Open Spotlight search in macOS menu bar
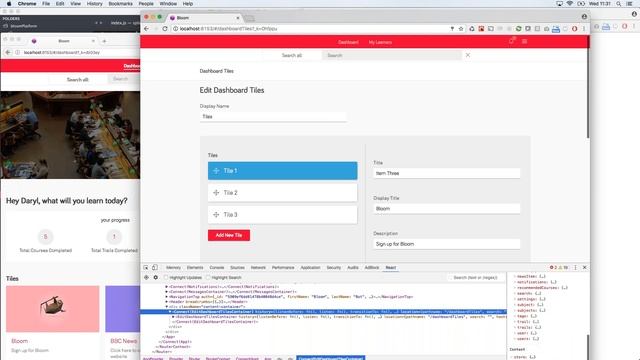Image resolution: width=640 pixels, height=360 pixels. tap(619, 4)
